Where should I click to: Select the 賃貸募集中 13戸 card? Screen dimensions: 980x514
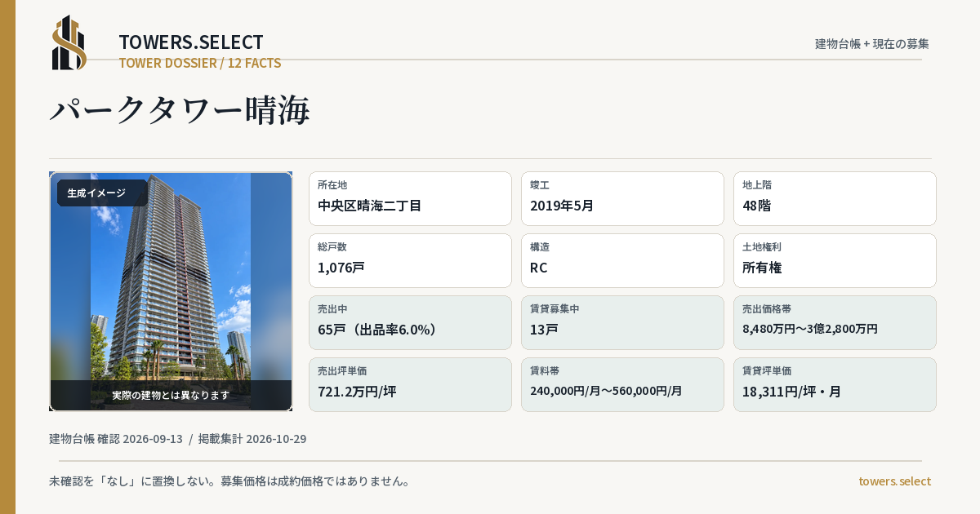[x=622, y=322]
